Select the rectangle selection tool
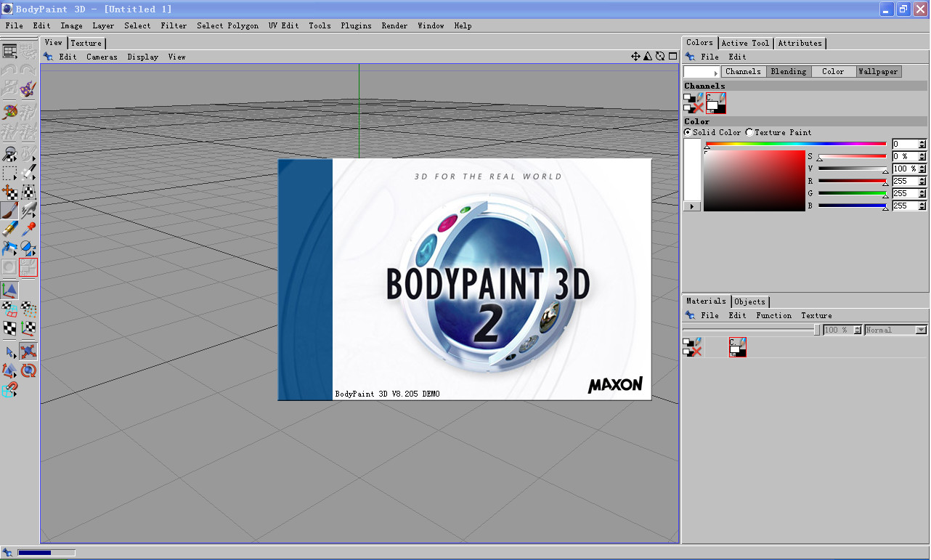Screen dimensions: 931x560 tap(9, 174)
